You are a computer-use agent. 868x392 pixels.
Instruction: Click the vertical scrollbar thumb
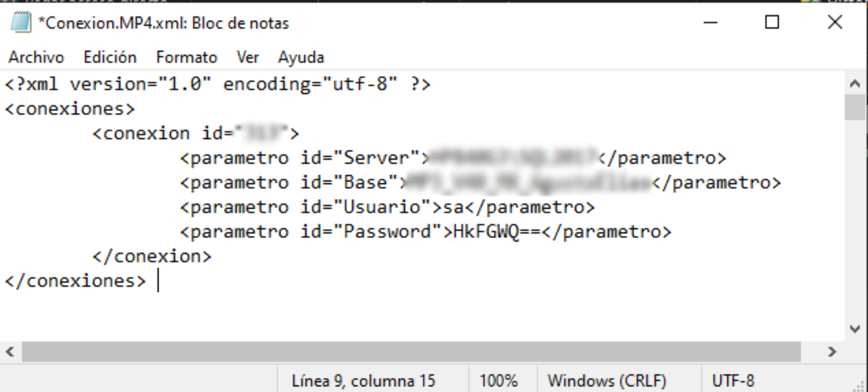(x=855, y=107)
